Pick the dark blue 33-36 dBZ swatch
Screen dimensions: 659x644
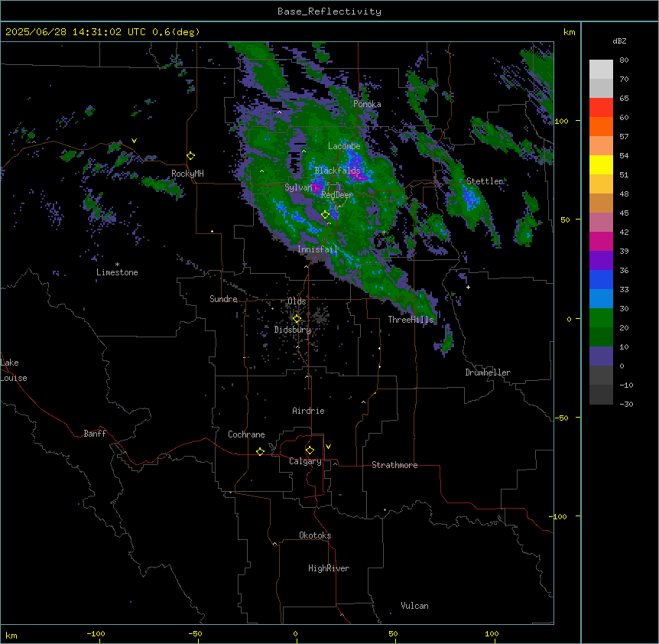click(x=601, y=279)
